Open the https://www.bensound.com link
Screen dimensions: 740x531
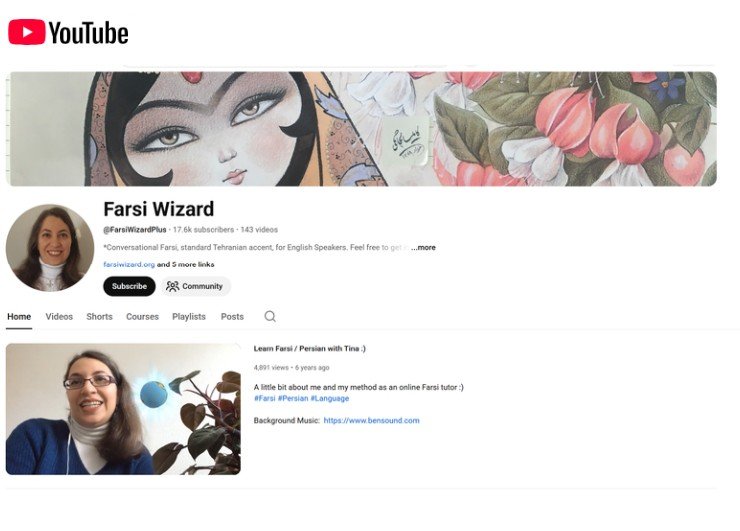pos(371,420)
